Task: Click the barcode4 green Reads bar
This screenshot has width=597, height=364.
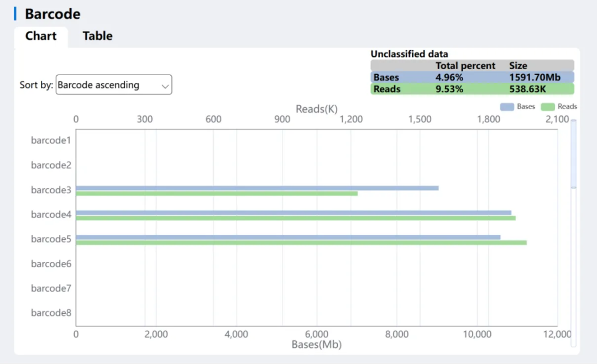Action: coord(296,218)
